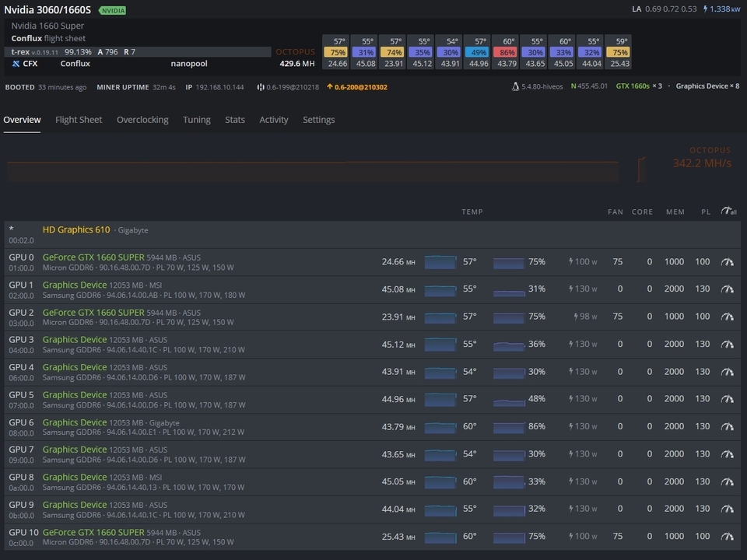Click the CFX coin icon
This screenshot has height=560, width=747.
[16, 64]
